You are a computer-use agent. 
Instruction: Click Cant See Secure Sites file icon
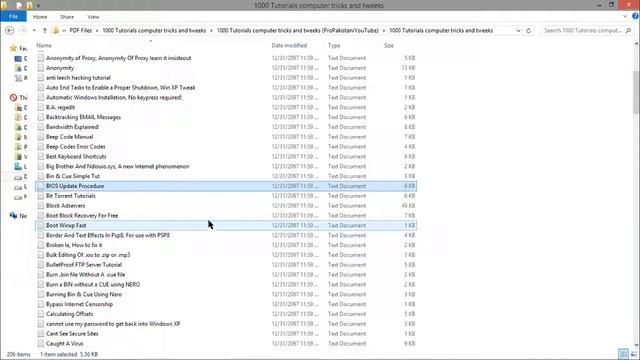pyautogui.click(x=40, y=333)
